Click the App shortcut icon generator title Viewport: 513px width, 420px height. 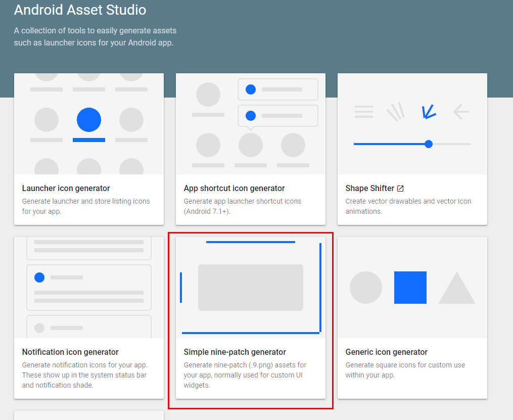tap(234, 189)
